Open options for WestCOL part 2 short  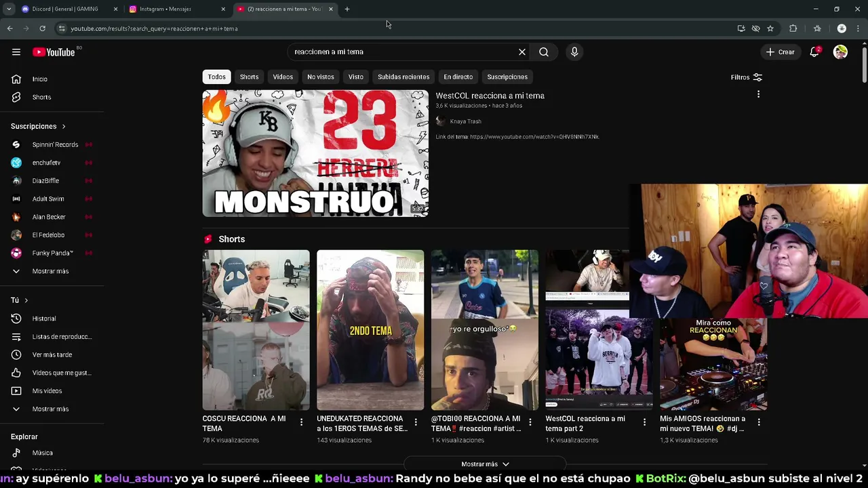click(x=644, y=422)
